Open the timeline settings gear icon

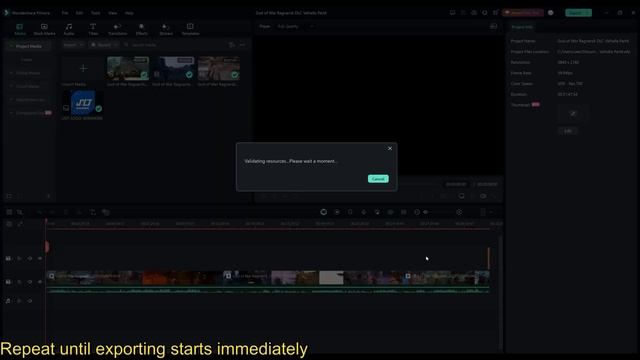(459, 212)
